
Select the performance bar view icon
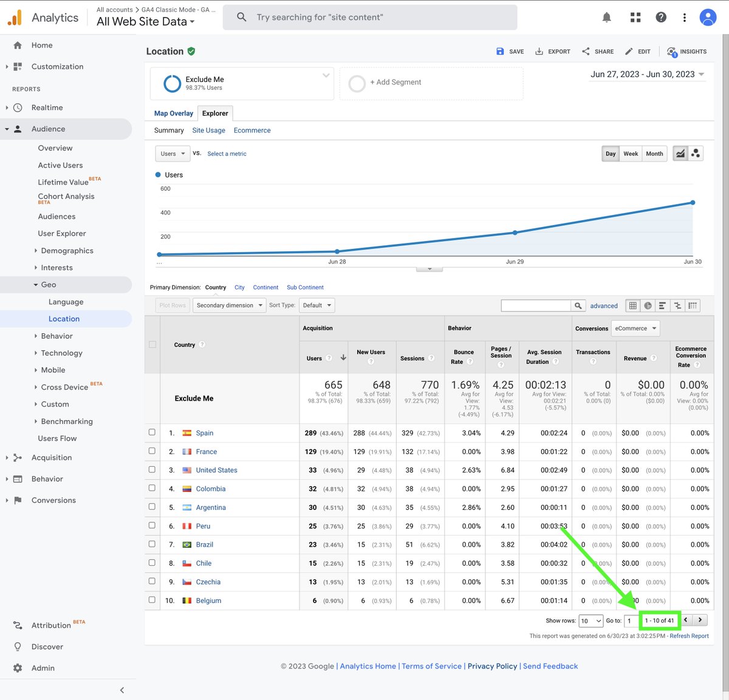662,305
